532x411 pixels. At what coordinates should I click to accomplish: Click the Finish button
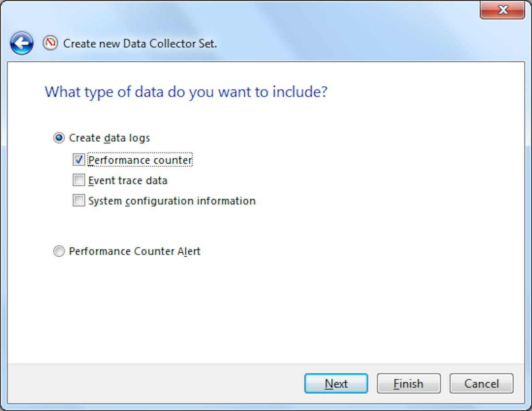409,384
